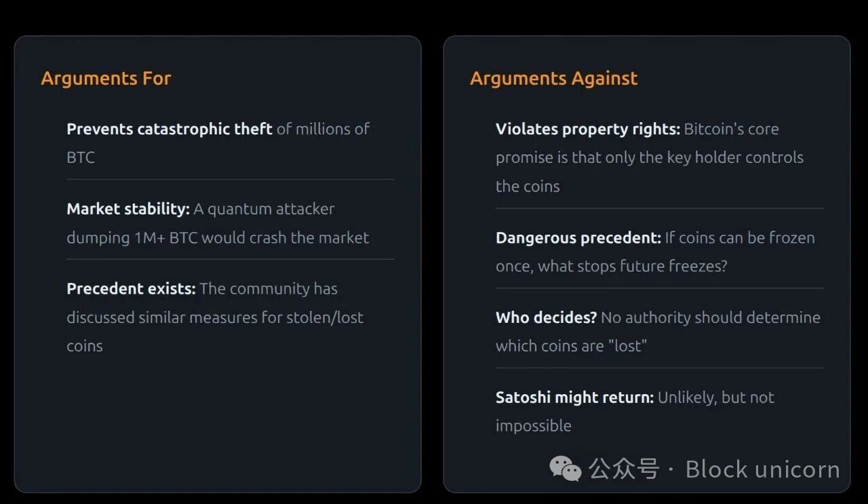This screenshot has height=504, width=868.
Task: Click 'Dangerous precedent:' argument label
Action: pos(578,238)
